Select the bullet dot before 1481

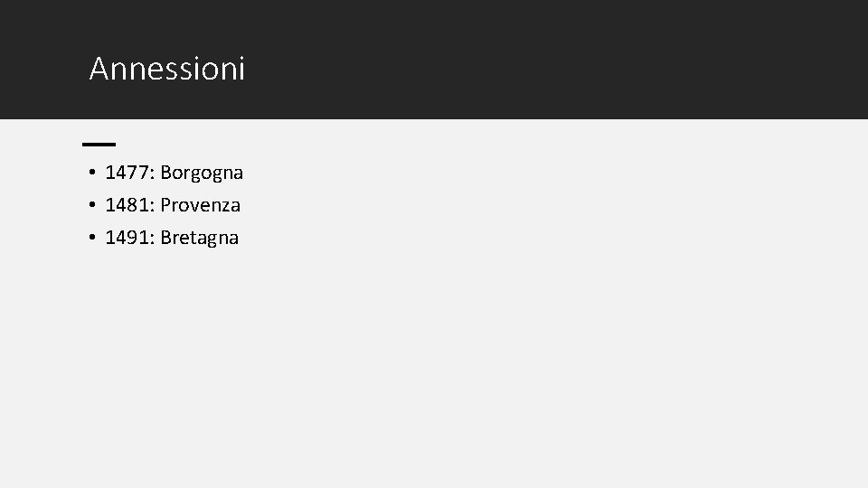click(92, 205)
